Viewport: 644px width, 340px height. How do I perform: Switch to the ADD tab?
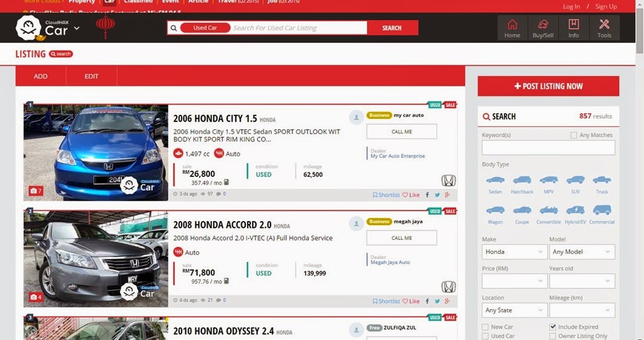tap(41, 76)
